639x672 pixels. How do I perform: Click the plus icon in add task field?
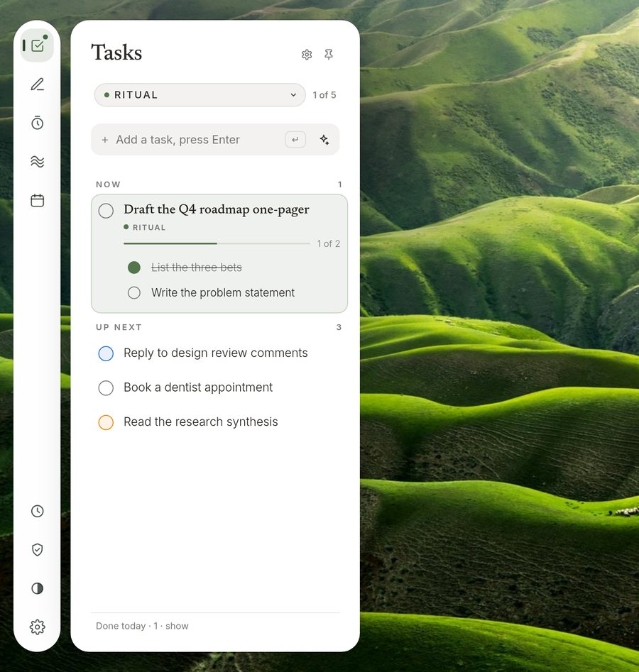(x=104, y=140)
